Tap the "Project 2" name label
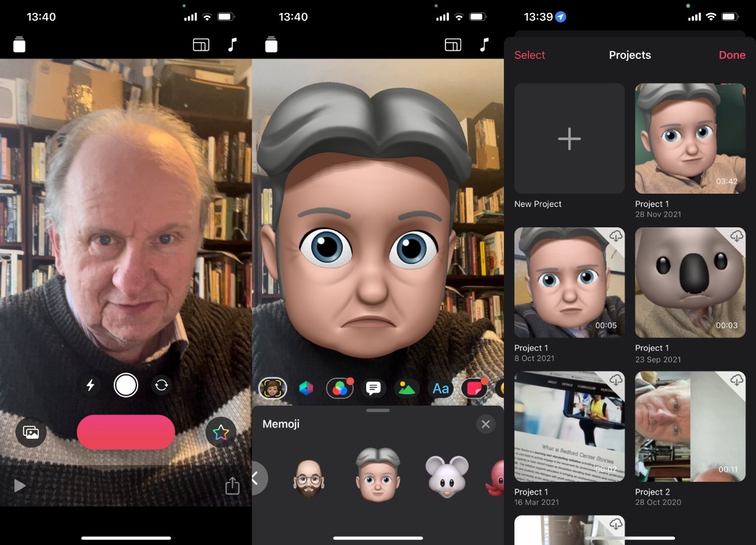756x545 pixels. point(653,492)
